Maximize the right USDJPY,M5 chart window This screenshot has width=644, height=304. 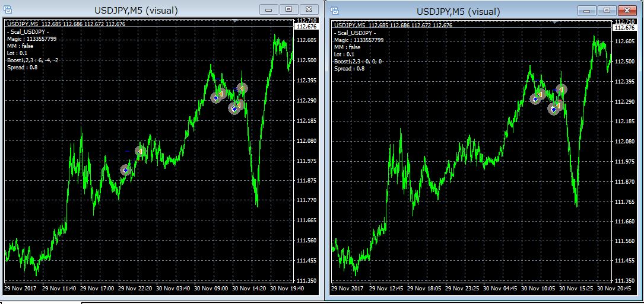[x=607, y=11]
